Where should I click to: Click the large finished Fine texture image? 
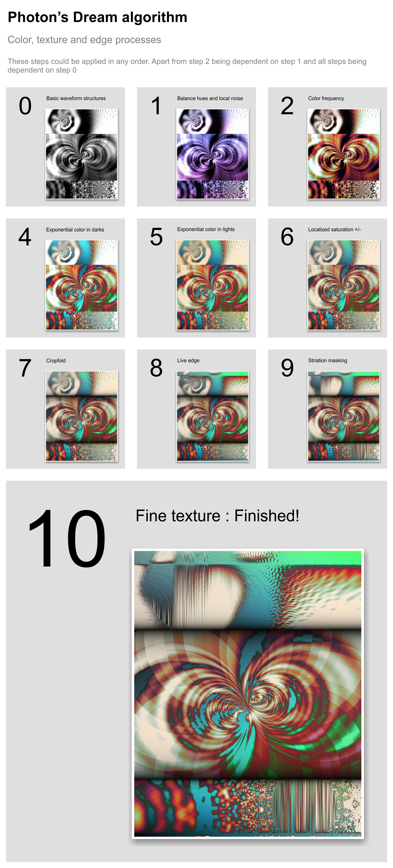click(248, 693)
